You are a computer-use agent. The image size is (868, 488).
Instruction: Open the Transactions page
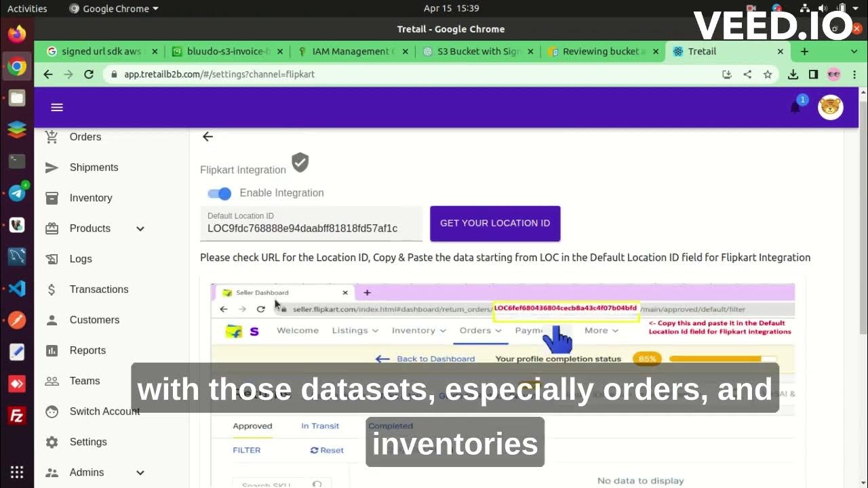click(99, 289)
